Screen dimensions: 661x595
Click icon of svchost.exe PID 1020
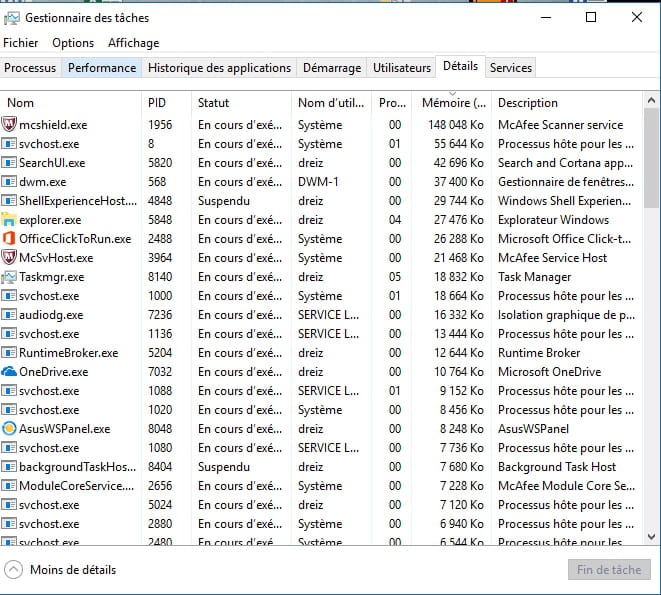[x=9, y=410]
